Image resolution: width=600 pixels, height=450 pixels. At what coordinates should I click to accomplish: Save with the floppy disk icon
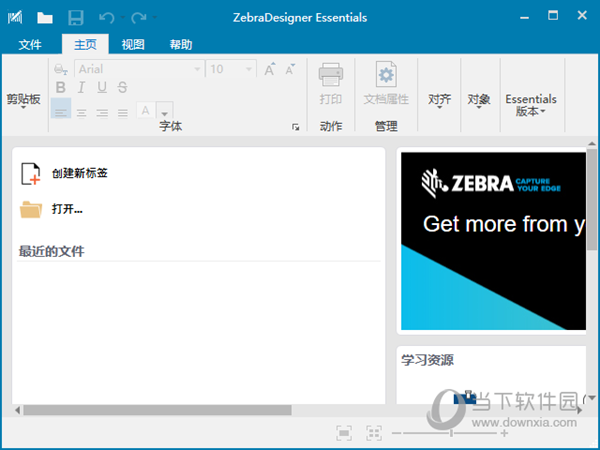(76, 18)
